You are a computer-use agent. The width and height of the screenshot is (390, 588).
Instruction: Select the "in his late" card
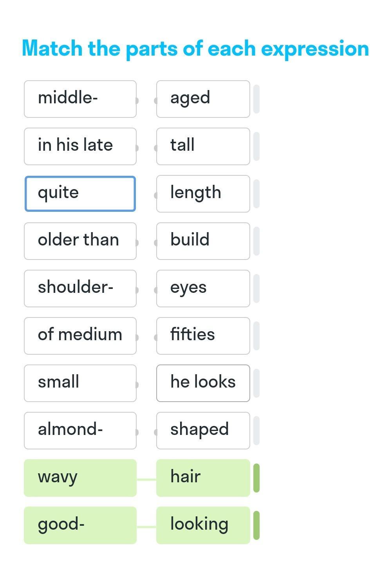[x=80, y=146]
